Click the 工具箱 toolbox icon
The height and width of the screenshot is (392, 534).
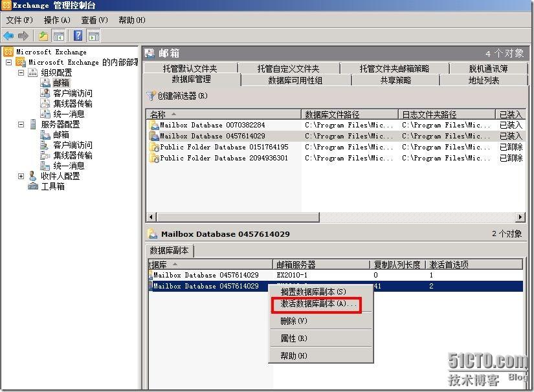click(33, 186)
